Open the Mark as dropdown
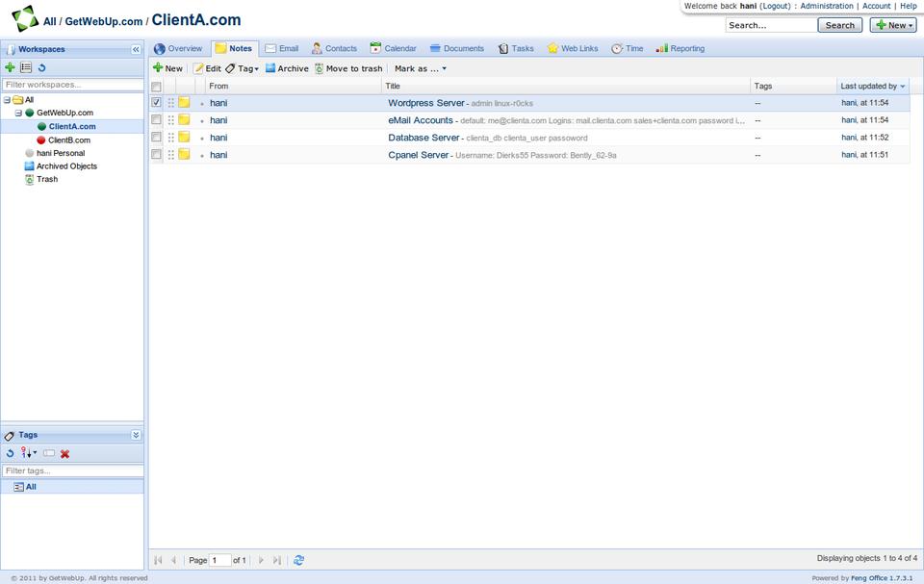Screen dimensions: 924x584 421,68
